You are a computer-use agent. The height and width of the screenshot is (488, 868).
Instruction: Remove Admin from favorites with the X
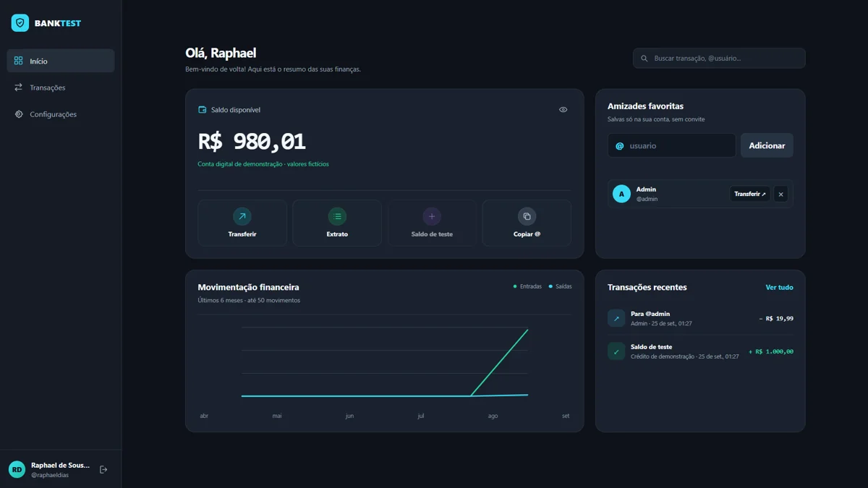coord(780,194)
